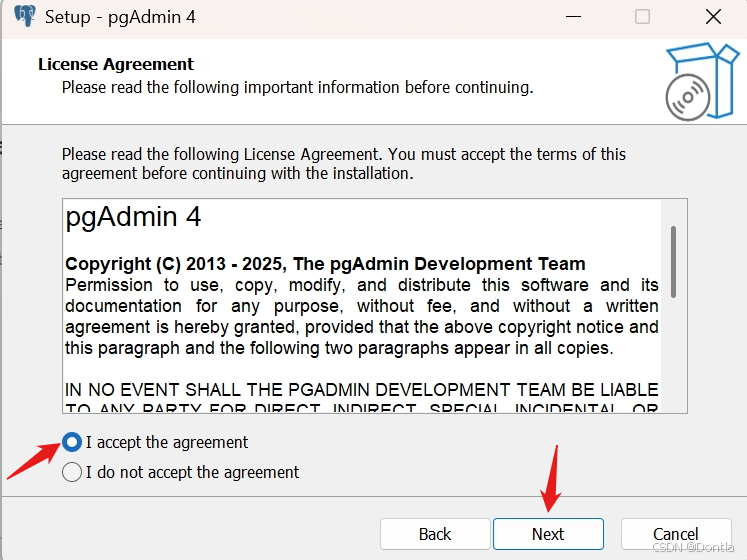Click the 'pgAdmin 4' license heading
747x560 pixels.
133,217
